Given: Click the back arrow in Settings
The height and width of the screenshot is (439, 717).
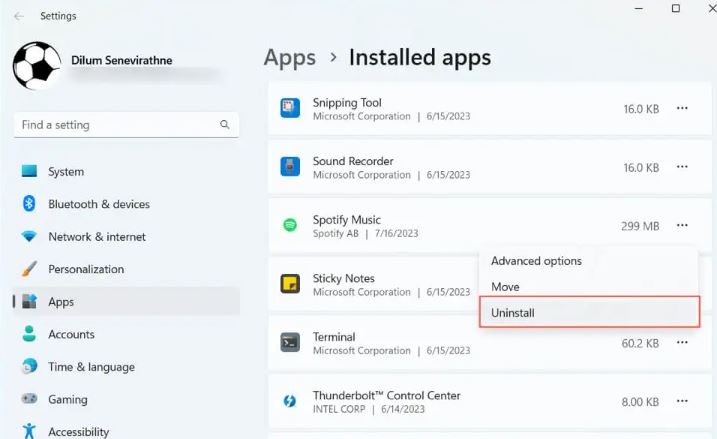Looking at the screenshot, I should pyautogui.click(x=19, y=16).
